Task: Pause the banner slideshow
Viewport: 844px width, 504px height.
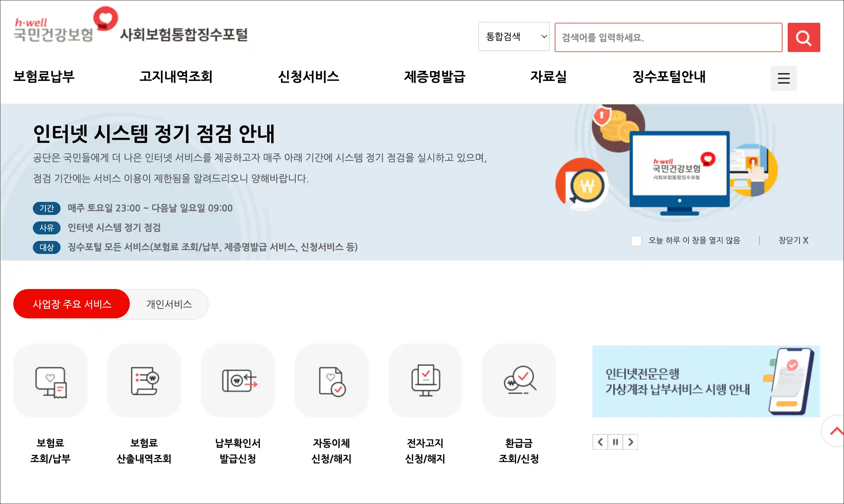Action: coord(615,442)
